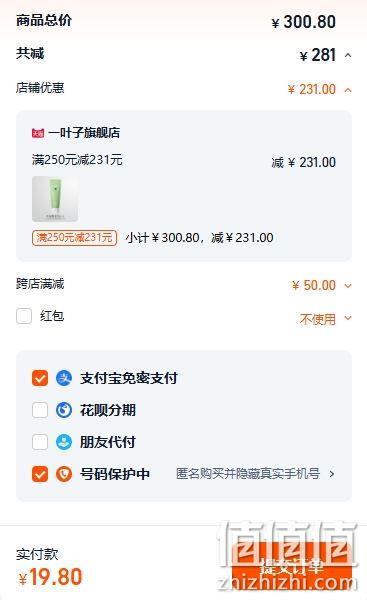367x600 pixels.
Task: Tick the 朋友代付 checkbox
Action: (x=40, y=442)
